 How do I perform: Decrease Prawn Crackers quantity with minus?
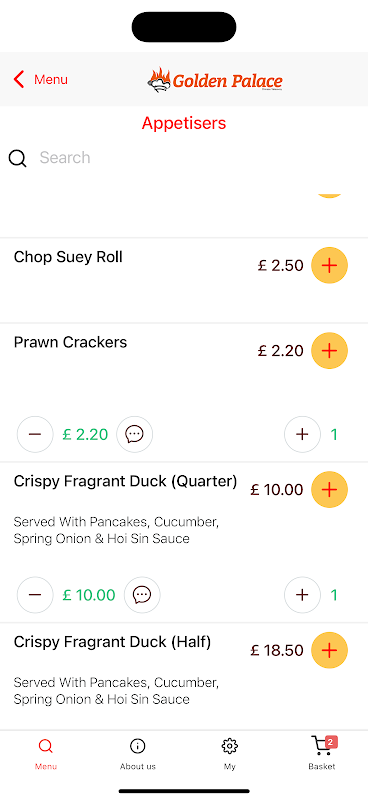(x=35, y=434)
